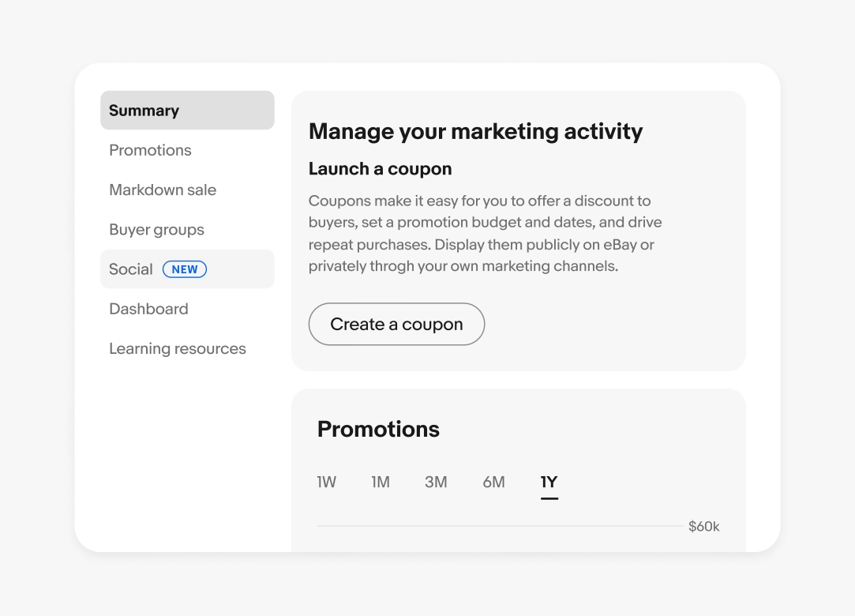The width and height of the screenshot is (855, 616).
Task: Choose the 6M time range tab
Action: (493, 482)
